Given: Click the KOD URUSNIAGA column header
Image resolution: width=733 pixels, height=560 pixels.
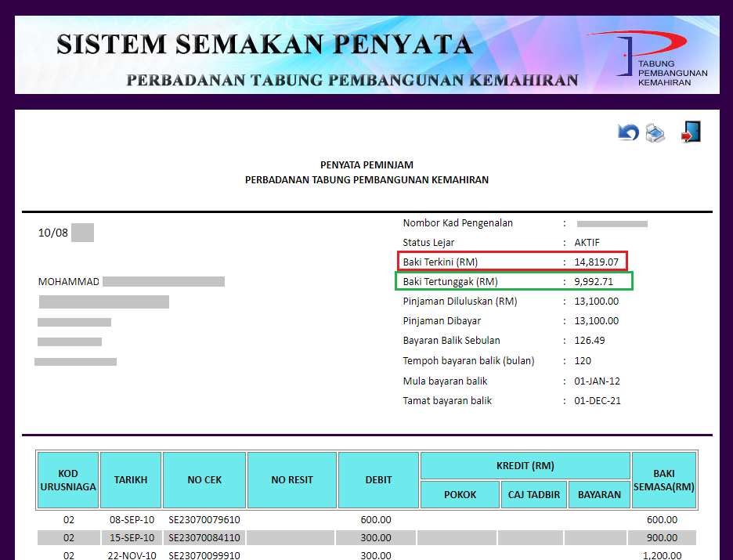Looking at the screenshot, I should pos(68,480).
